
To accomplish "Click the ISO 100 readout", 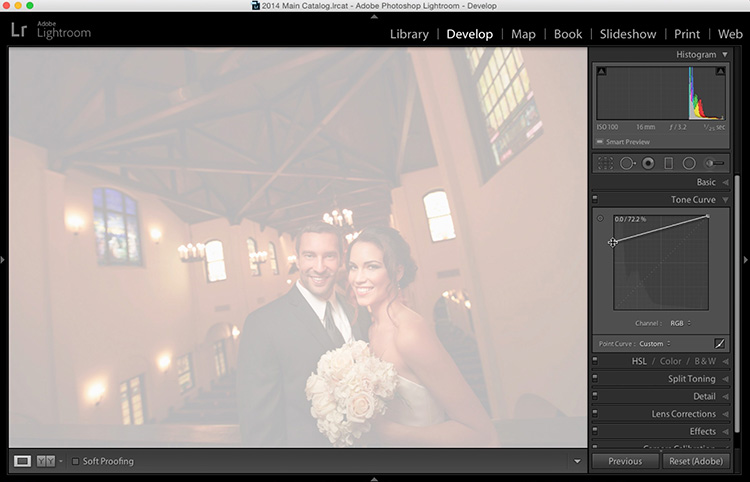I will click(607, 127).
